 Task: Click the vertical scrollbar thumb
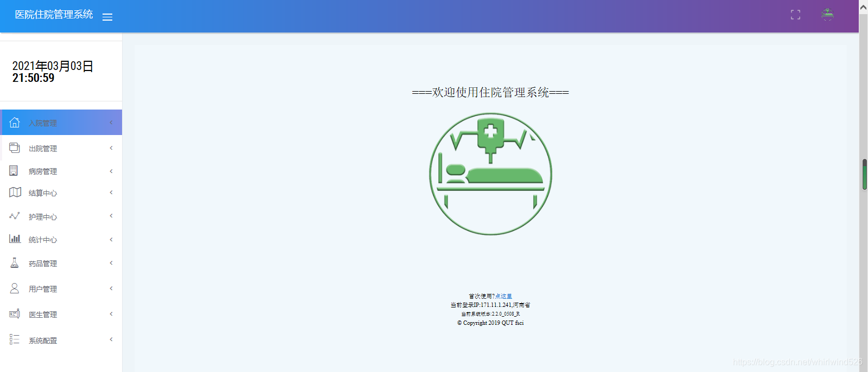[864, 174]
